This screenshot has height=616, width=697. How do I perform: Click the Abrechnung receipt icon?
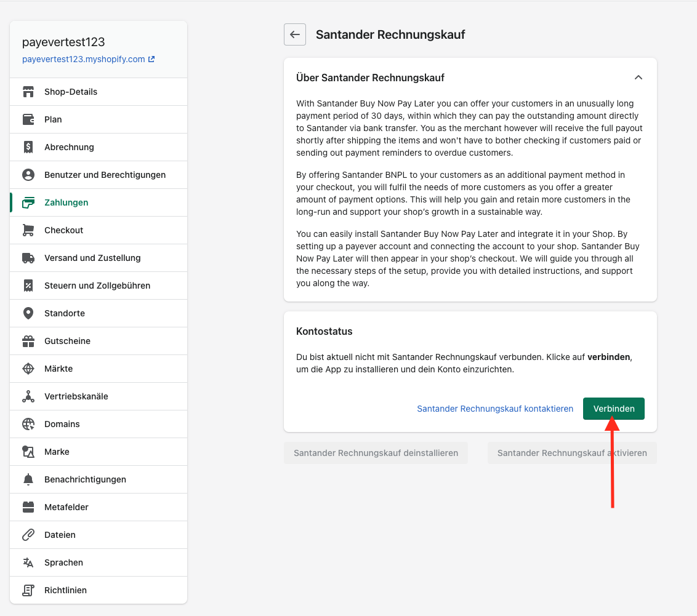coord(28,147)
